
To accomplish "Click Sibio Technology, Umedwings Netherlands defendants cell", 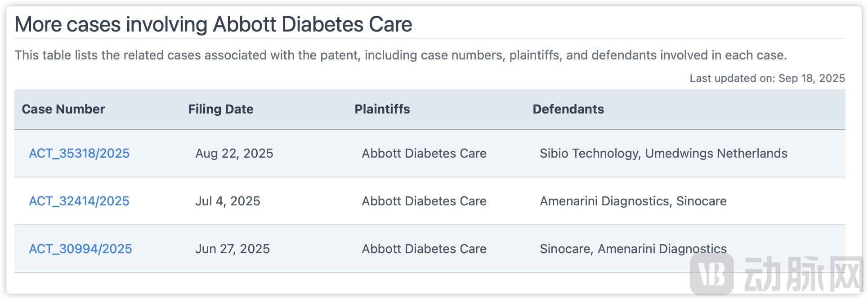I will [x=663, y=154].
